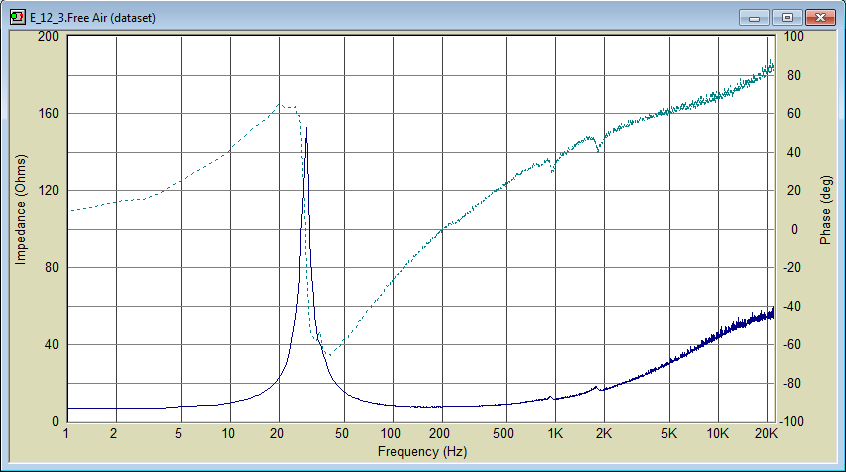
Task: Click the 160 value on impedance axis
Action: click(49, 114)
